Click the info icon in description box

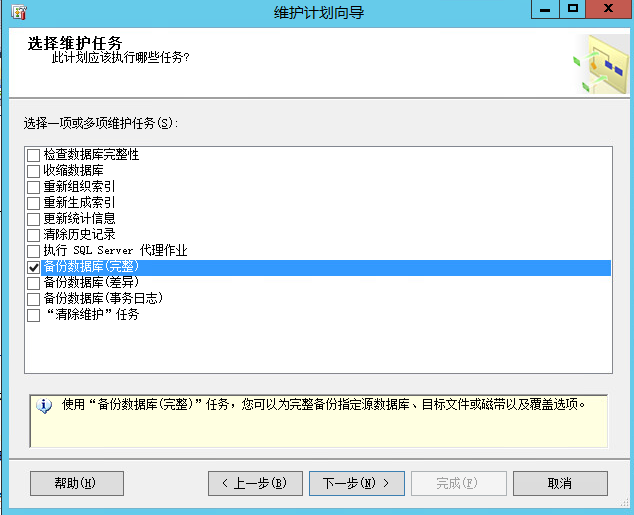coord(44,406)
